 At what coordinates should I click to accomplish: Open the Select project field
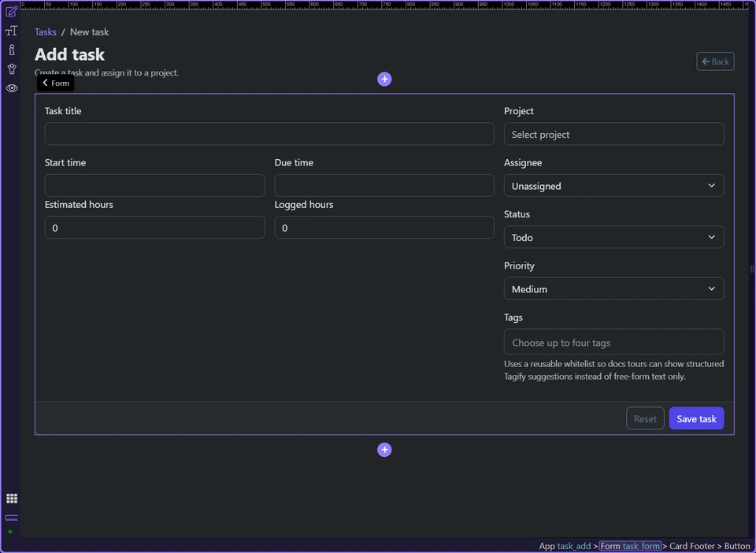coord(613,134)
